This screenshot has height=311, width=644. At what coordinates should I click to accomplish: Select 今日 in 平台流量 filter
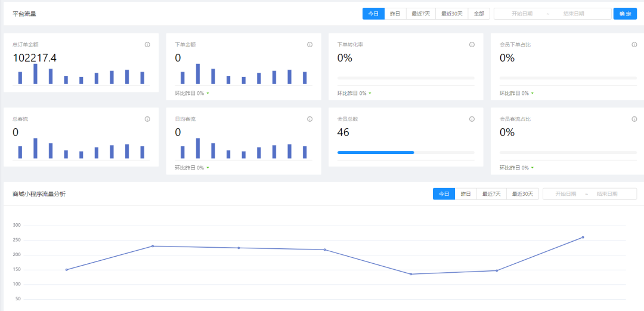[x=373, y=14]
